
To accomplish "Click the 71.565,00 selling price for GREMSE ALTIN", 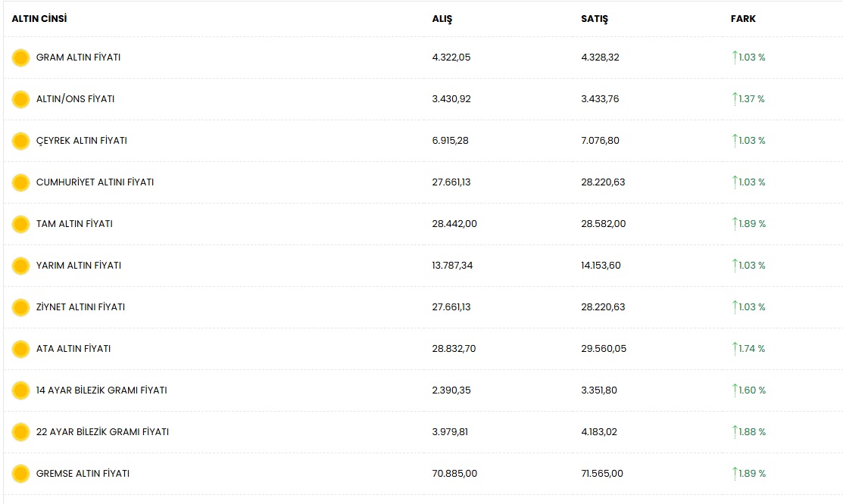I will pyautogui.click(x=602, y=474).
